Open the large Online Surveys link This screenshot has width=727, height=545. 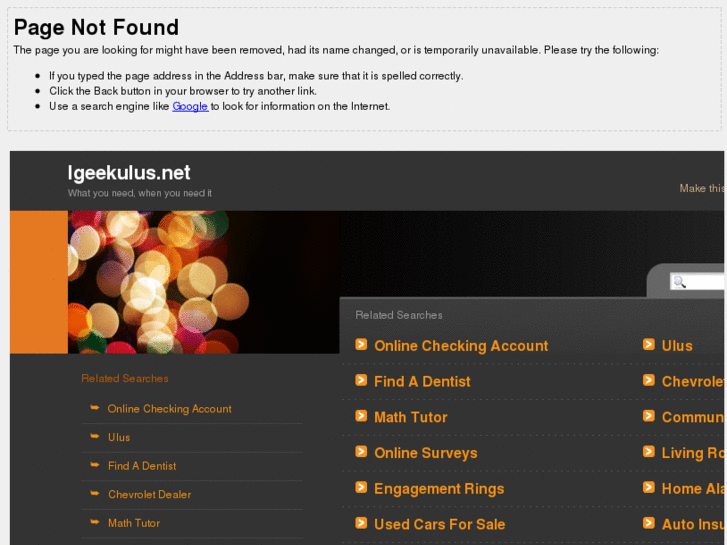click(x=425, y=453)
